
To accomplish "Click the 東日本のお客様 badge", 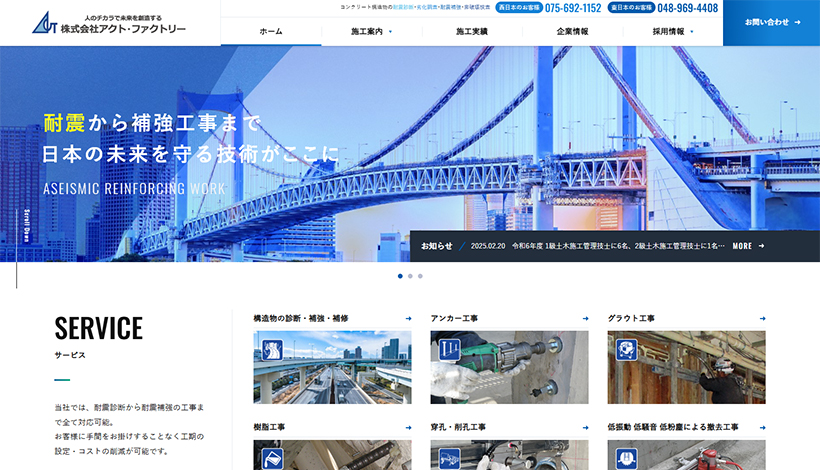I will coord(631,7).
